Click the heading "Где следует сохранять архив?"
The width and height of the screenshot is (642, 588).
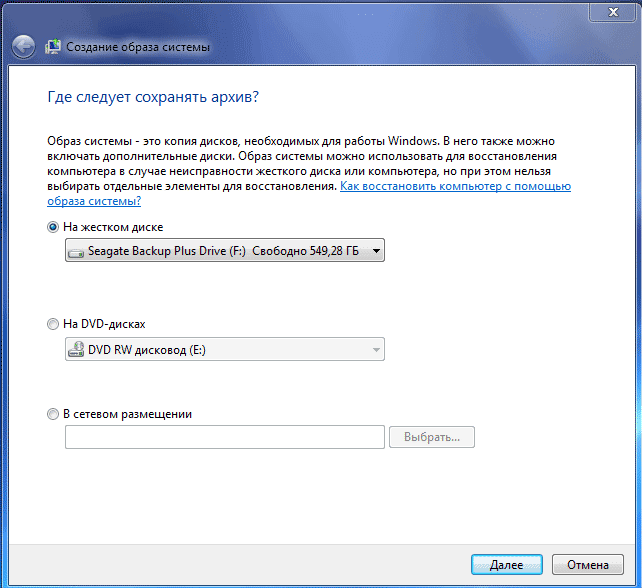(x=153, y=97)
